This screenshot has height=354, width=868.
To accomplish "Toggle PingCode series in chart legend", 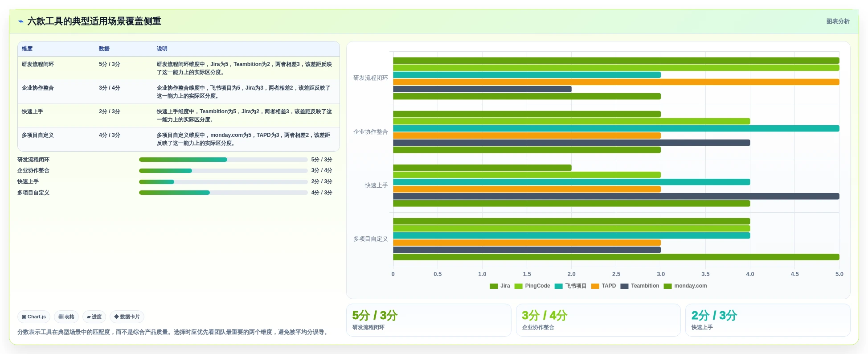I will coord(532,286).
